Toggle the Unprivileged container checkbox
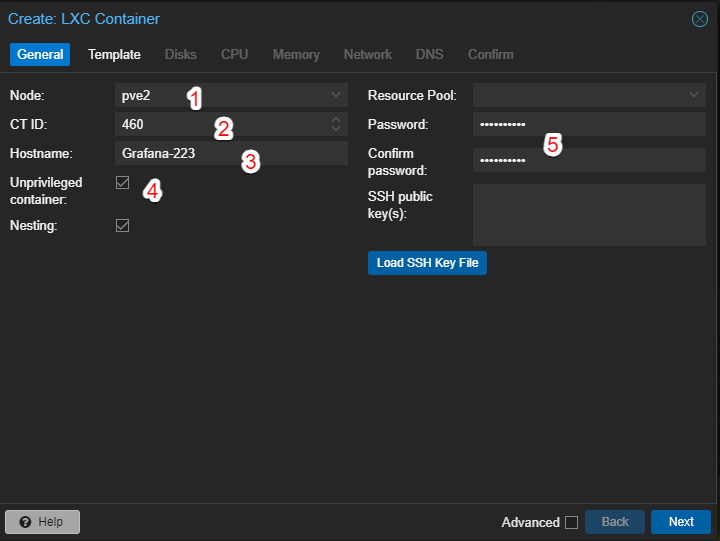The width and height of the screenshot is (720, 541). pos(123,183)
